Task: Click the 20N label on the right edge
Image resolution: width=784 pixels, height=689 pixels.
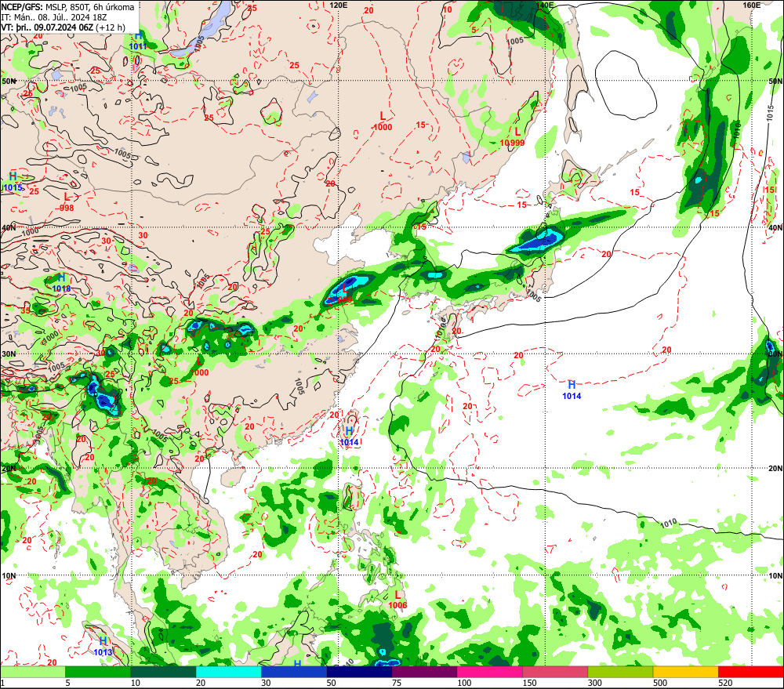Action: tap(775, 469)
